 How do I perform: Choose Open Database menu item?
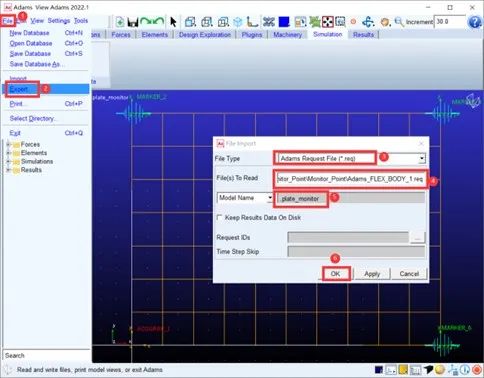46,43
